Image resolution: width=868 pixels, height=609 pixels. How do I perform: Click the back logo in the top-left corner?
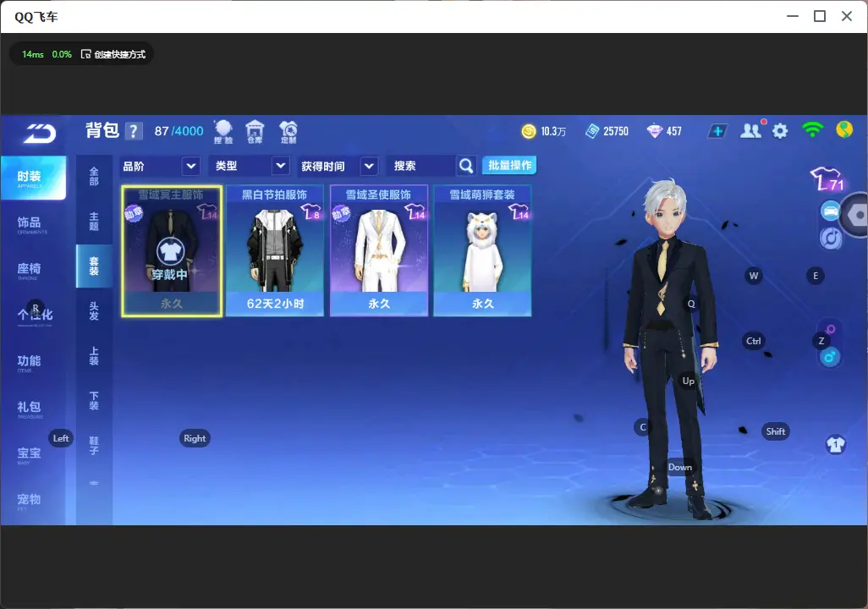pyautogui.click(x=39, y=134)
